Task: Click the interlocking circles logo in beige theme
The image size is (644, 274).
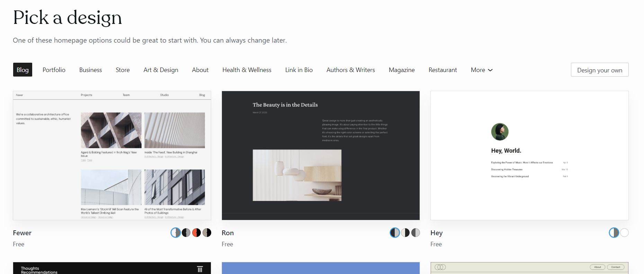Action: click(440, 267)
